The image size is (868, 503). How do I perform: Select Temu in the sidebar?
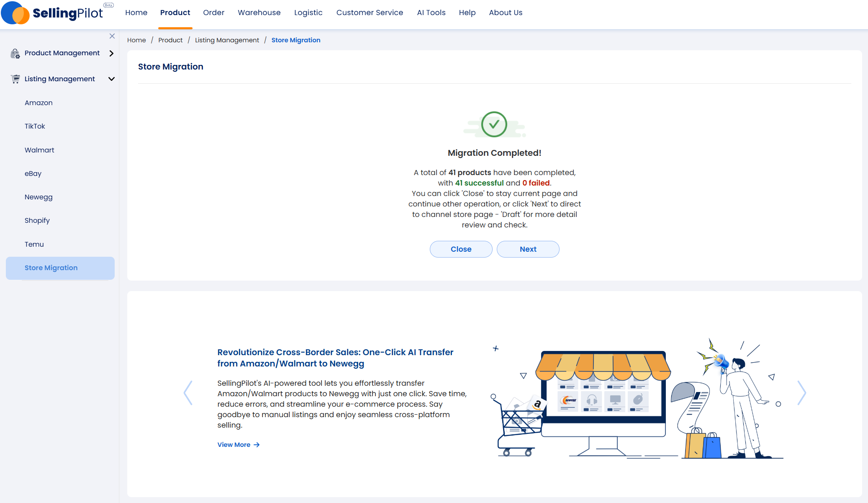(x=34, y=244)
